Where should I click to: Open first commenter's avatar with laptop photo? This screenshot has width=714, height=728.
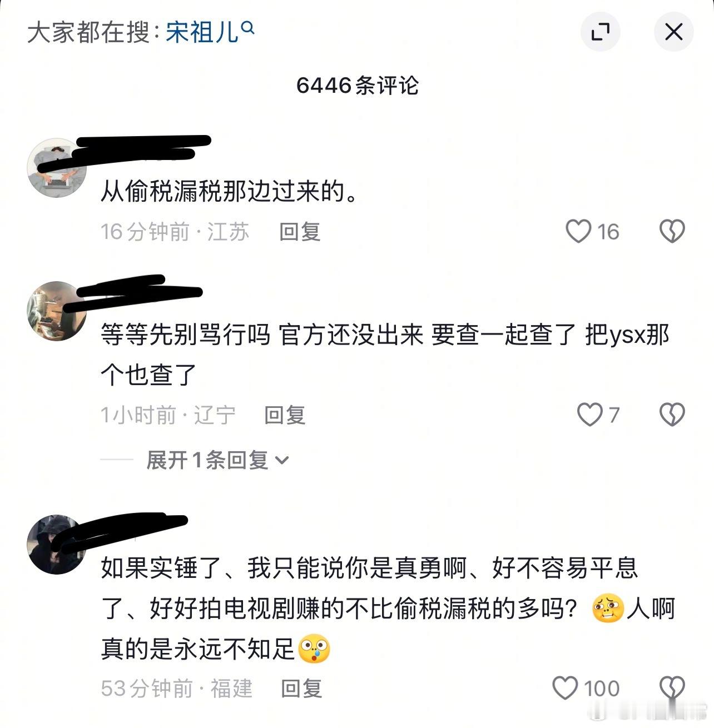[56, 167]
